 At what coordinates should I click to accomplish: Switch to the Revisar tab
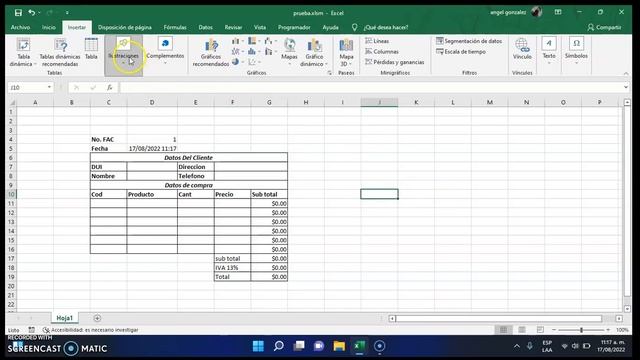coord(233,27)
